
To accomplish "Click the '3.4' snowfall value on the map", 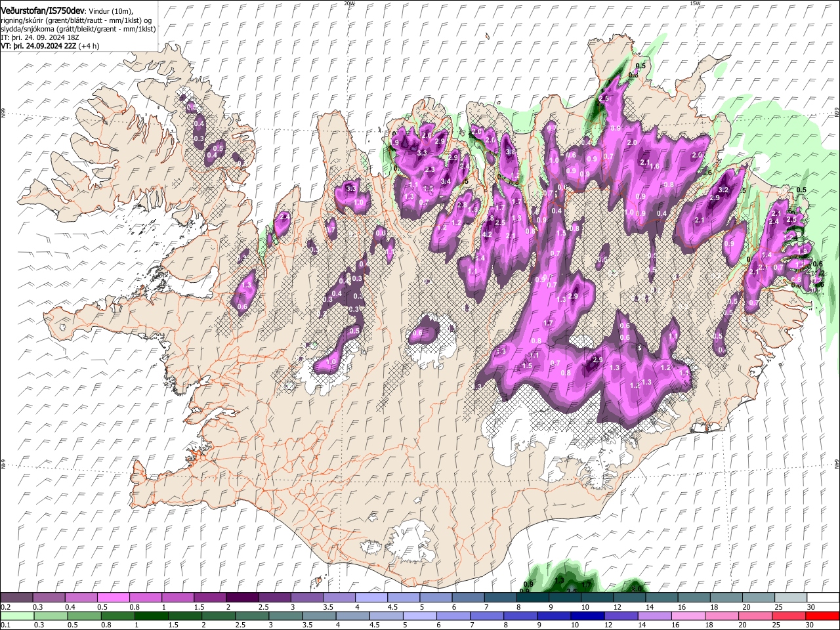I will tap(446, 181).
